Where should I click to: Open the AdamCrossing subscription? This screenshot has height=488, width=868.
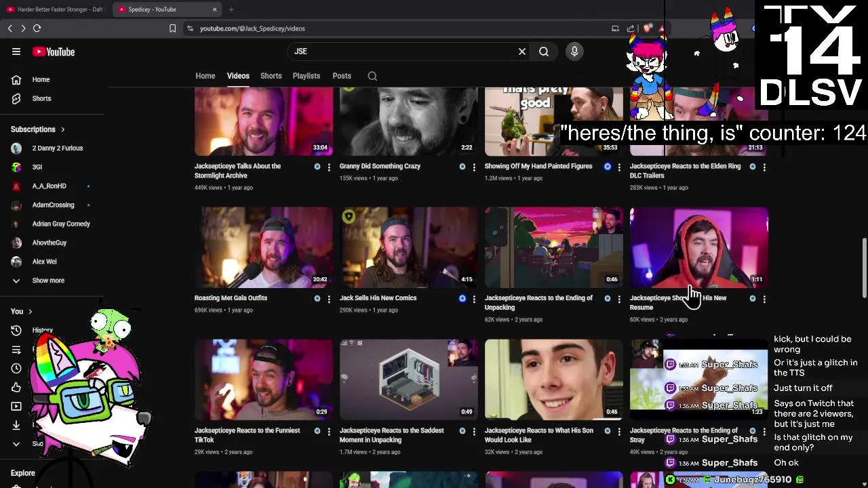[52, 205]
